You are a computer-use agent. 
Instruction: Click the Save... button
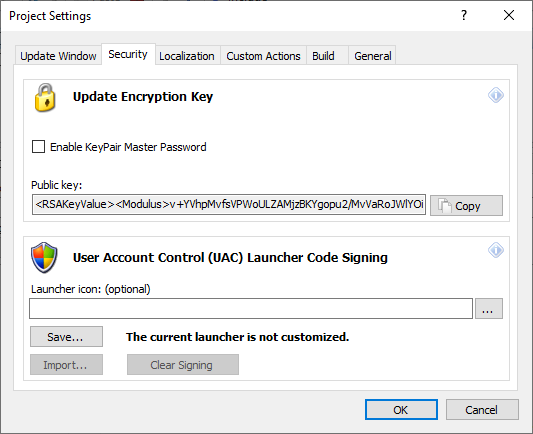click(66, 336)
